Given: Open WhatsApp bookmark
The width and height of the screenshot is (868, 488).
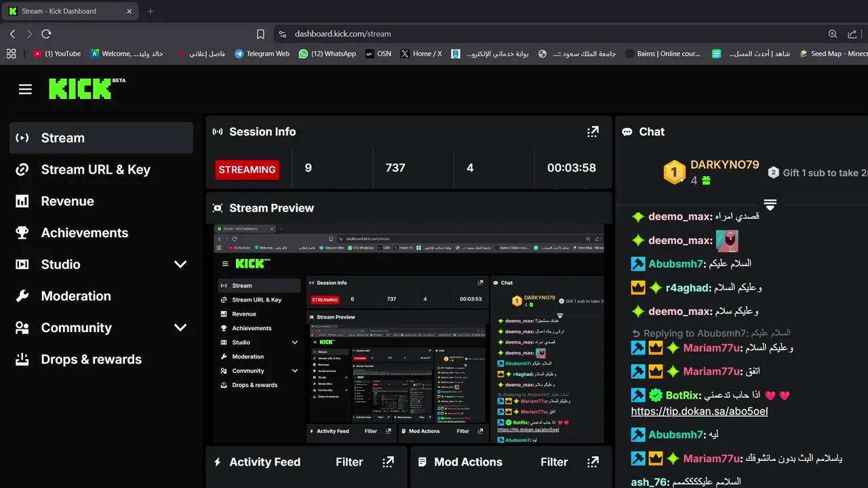Looking at the screenshot, I should pos(327,54).
